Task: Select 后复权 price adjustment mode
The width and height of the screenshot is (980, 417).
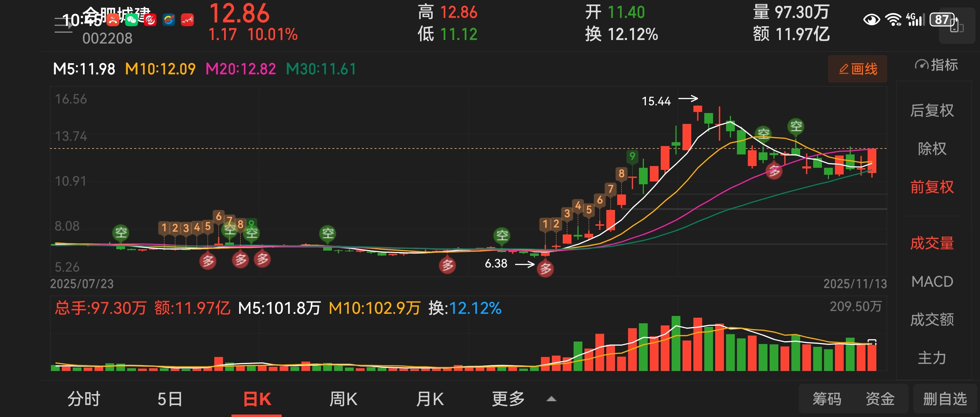Action: click(x=932, y=110)
